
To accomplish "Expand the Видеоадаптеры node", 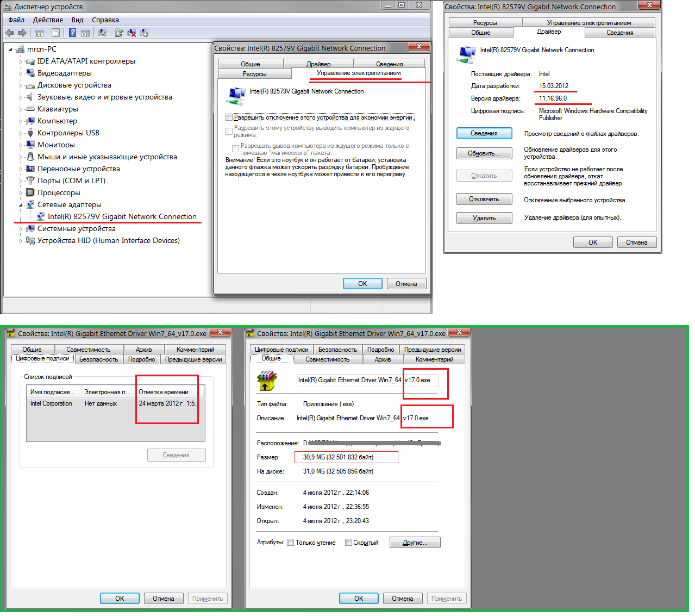I will pos(21,73).
